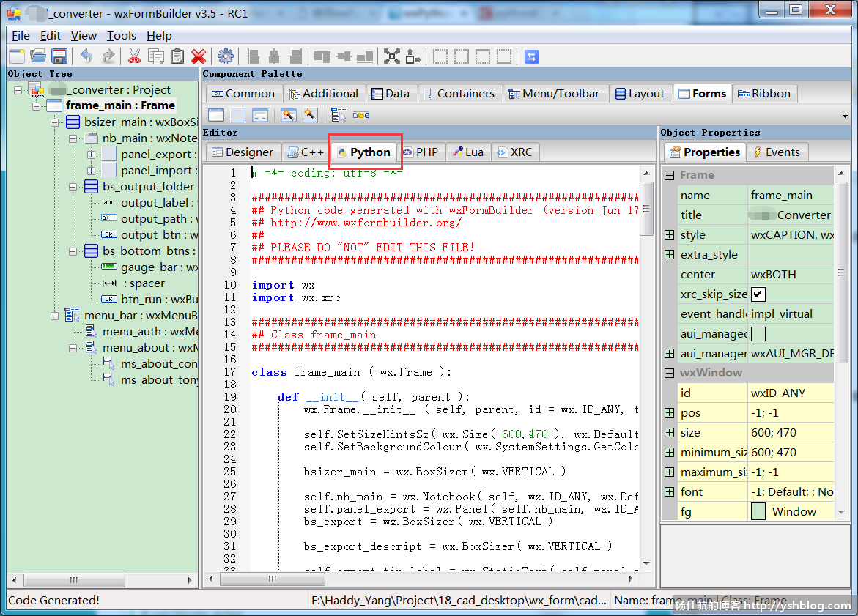The image size is (858, 616).
Task: Copy the selected object
Action: tap(156, 56)
